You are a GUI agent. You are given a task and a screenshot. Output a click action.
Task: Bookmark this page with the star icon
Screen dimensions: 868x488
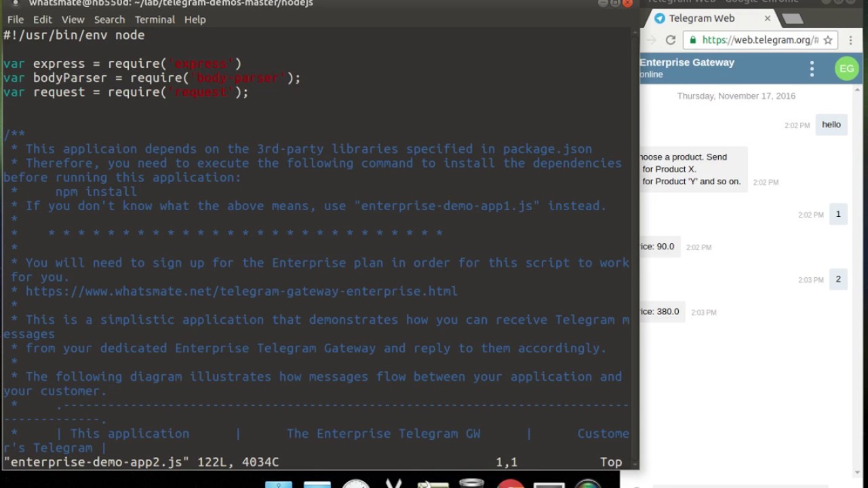(828, 40)
